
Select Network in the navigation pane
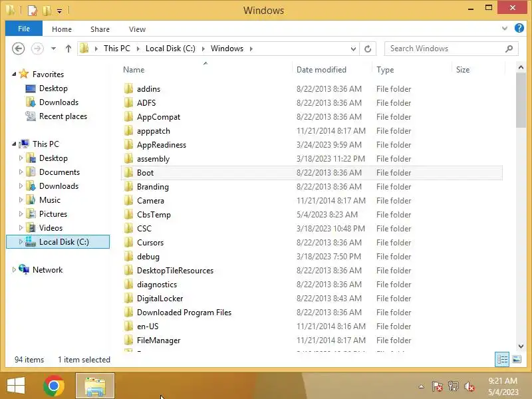click(47, 270)
